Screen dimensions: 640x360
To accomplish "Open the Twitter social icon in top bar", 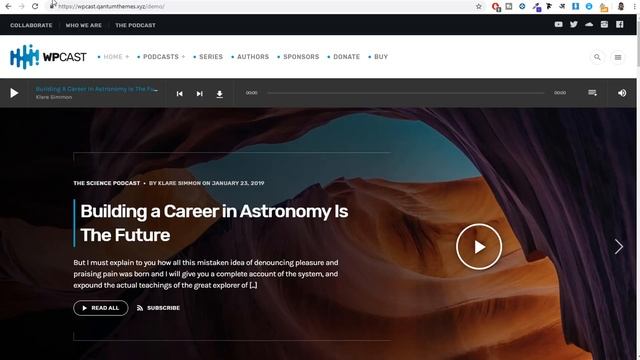I will [573, 24].
